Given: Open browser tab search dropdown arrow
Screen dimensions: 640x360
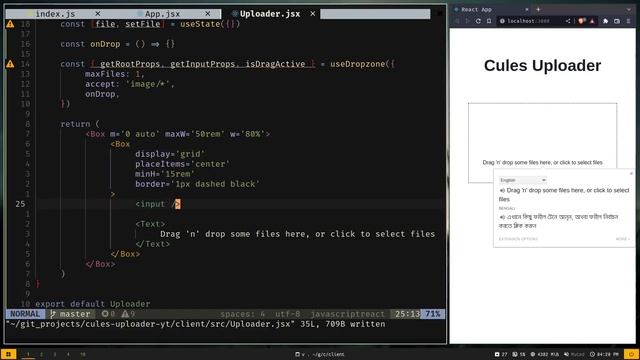Looking at the screenshot, I should click(x=629, y=9).
